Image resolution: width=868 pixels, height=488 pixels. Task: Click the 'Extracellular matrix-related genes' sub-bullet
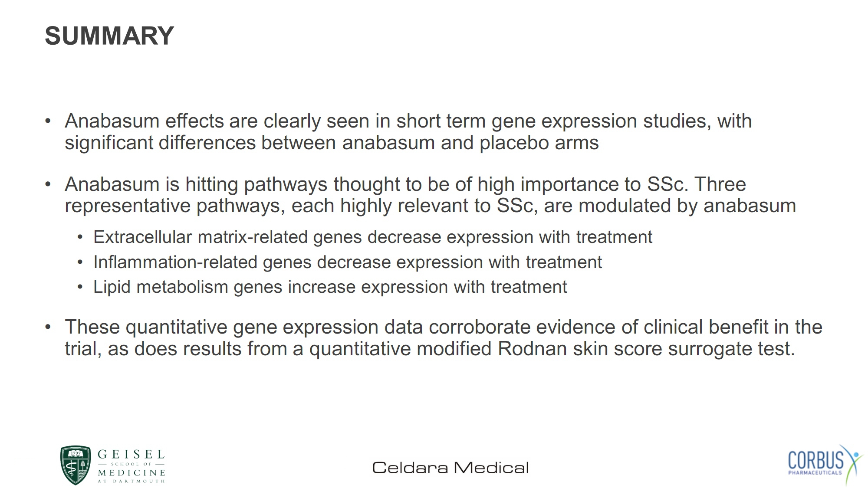click(x=372, y=237)
